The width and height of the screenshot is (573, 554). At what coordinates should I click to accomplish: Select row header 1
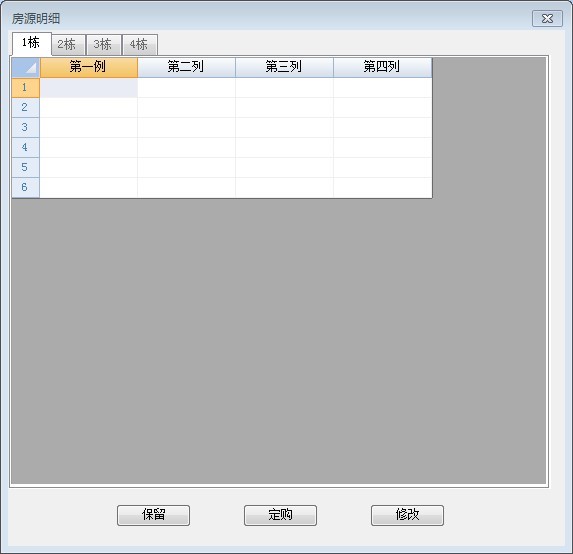pyautogui.click(x=26, y=88)
